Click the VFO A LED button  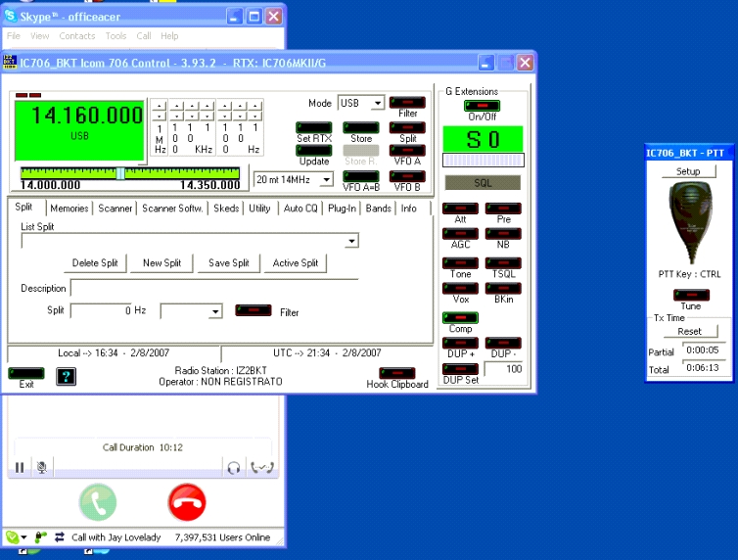click(407, 150)
